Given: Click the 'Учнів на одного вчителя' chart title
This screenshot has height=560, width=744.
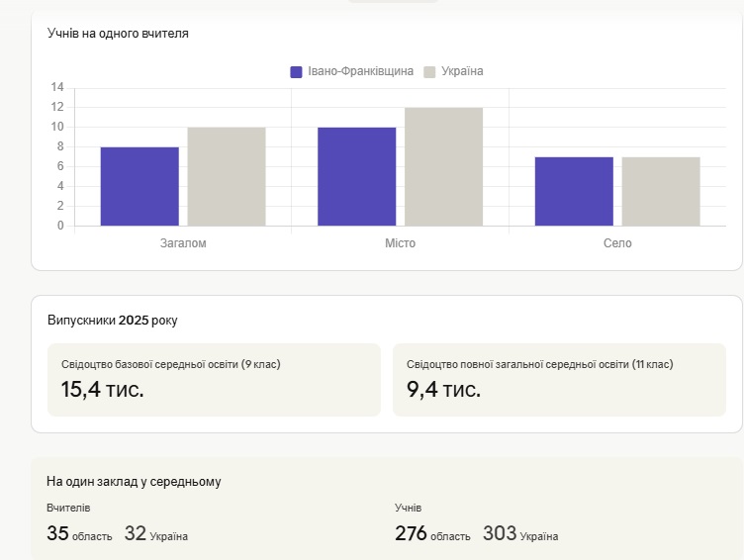Looking at the screenshot, I should tap(118, 34).
